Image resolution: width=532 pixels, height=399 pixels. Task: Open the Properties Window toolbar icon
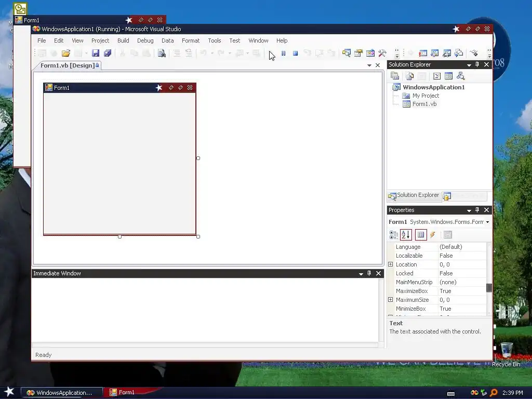(358, 53)
